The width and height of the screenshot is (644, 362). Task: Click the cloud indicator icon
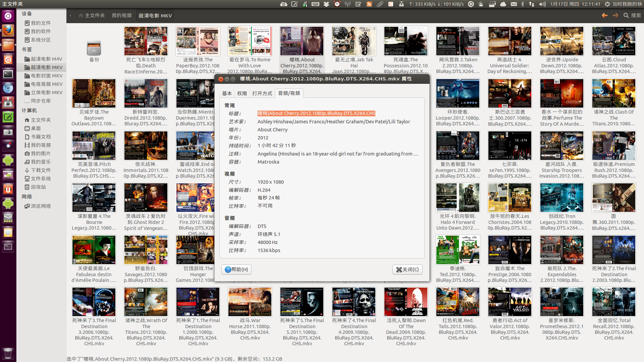(503, 4)
